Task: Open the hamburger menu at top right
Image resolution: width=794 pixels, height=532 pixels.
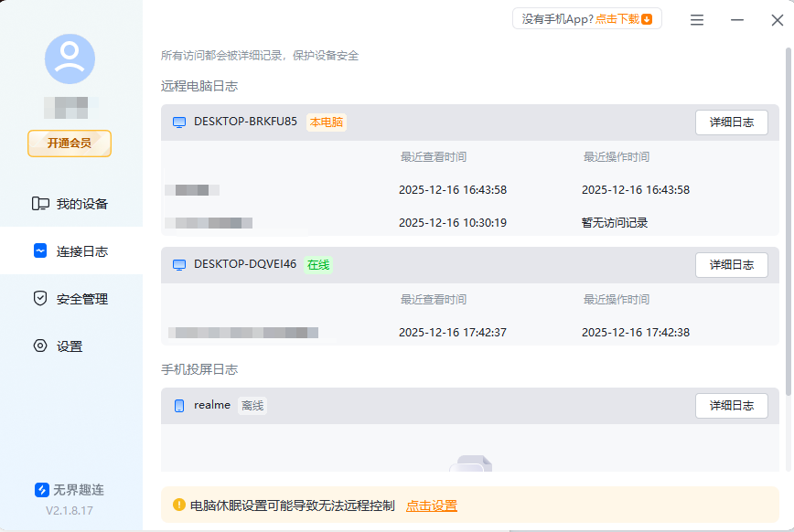Action: coord(696,19)
